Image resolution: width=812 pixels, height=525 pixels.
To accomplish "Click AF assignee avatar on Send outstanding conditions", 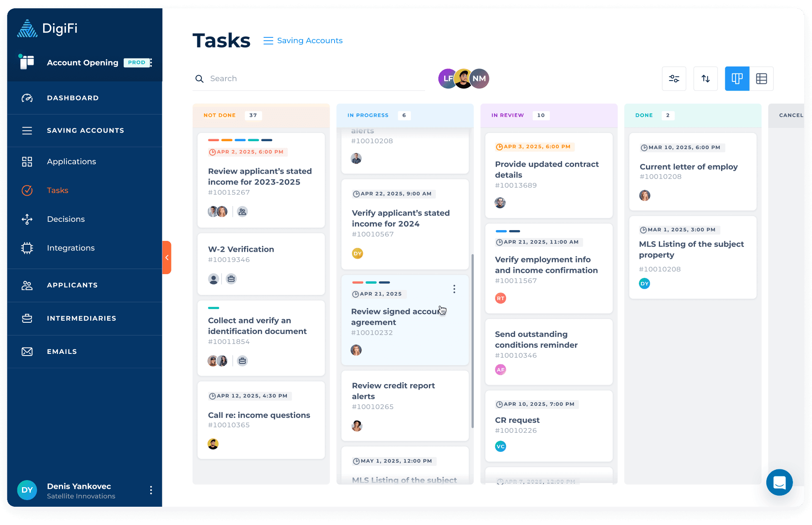I will (501, 370).
